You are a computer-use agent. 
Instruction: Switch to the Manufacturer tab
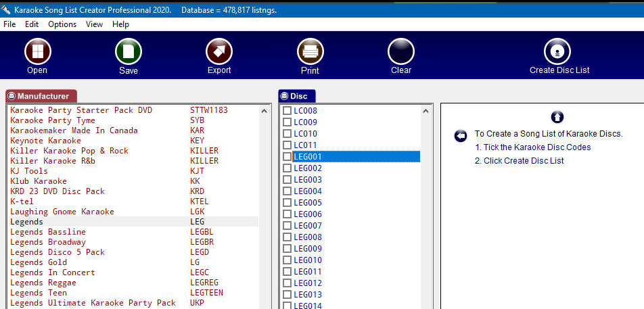pyautogui.click(x=41, y=97)
